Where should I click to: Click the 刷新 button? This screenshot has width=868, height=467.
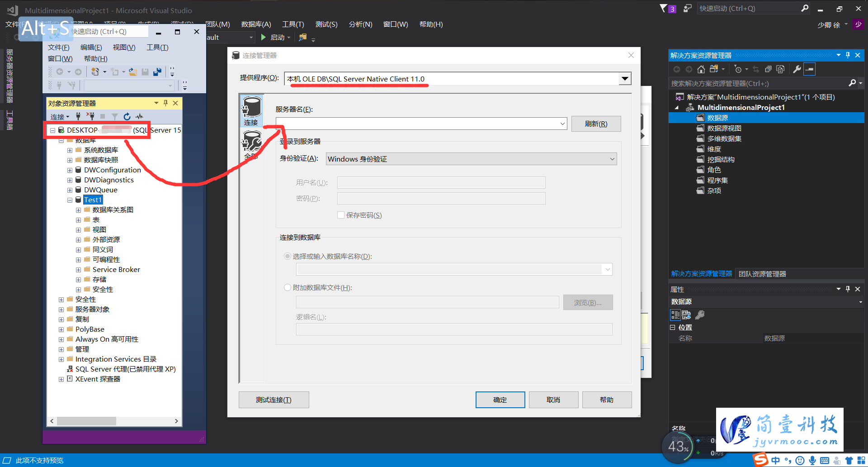click(596, 124)
